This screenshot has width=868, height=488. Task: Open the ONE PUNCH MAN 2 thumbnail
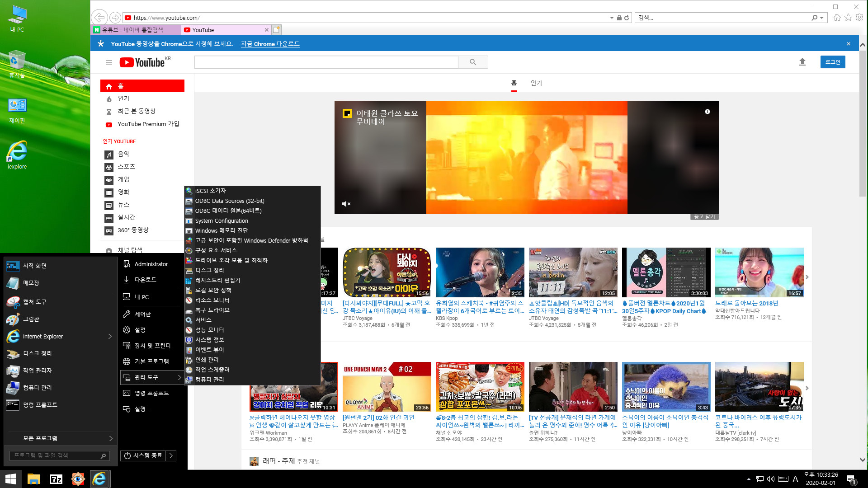point(387,386)
